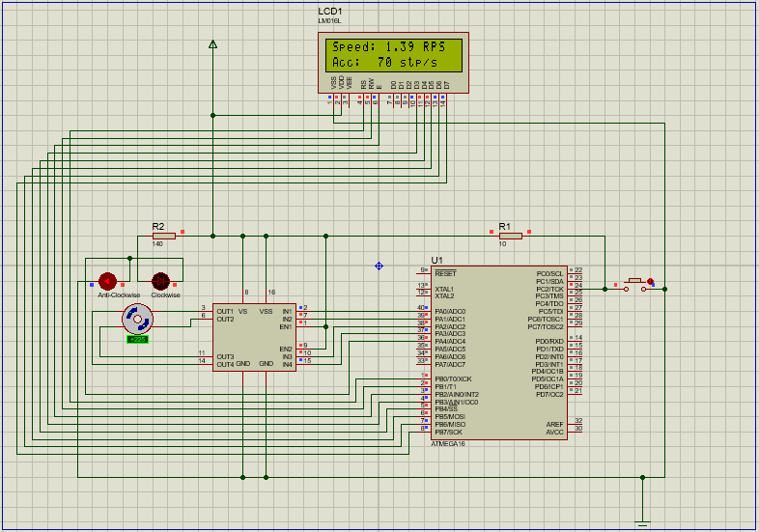Click the IN4 pin label on the driver
The width and height of the screenshot is (759, 532).
point(287,364)
